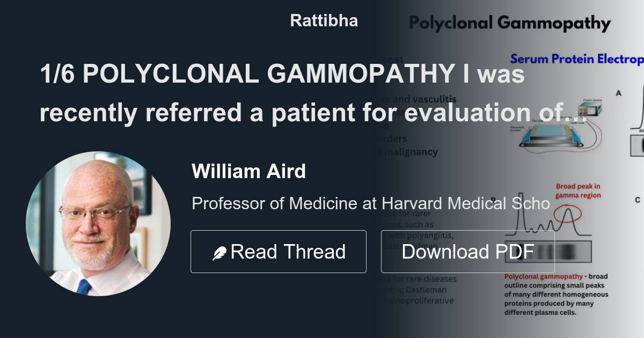This screenshot has height=338, width=644.
Task: Click the power source device in the electrophoresis diagram
Action: point(590,110)
